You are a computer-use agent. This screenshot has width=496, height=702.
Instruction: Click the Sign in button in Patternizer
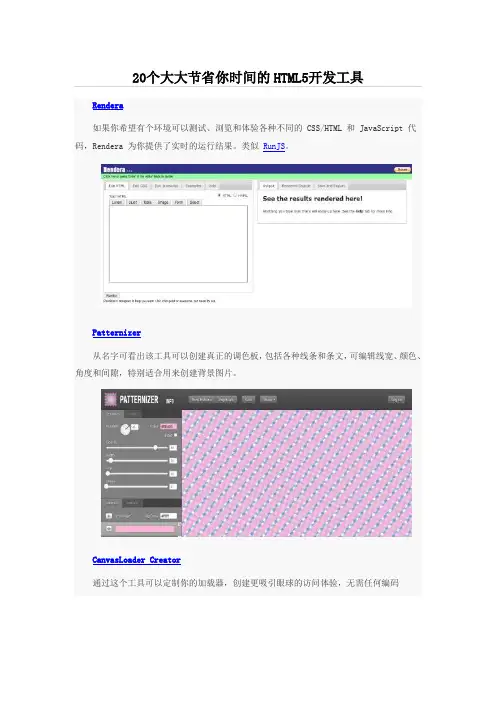tap(397, 399)
